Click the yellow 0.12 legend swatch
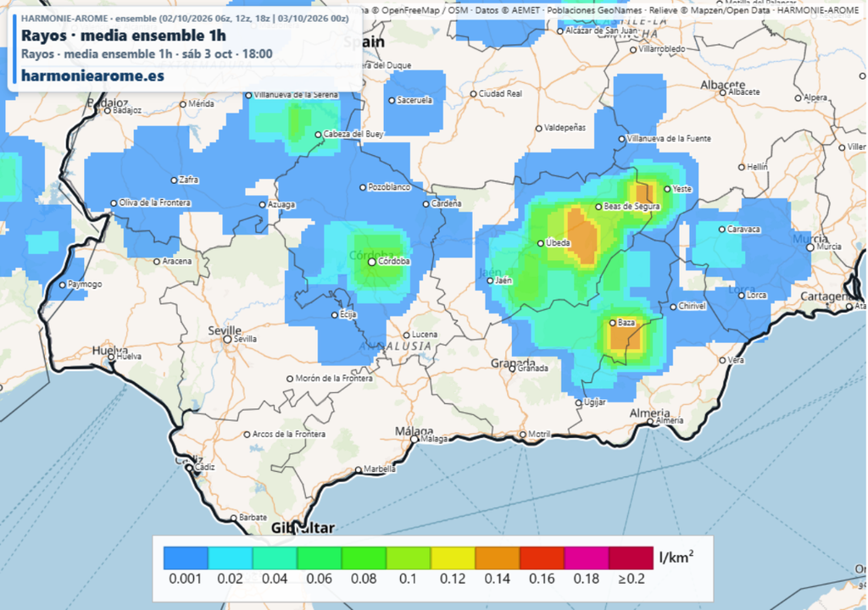The image size is (868, 610). click(453, 558)
